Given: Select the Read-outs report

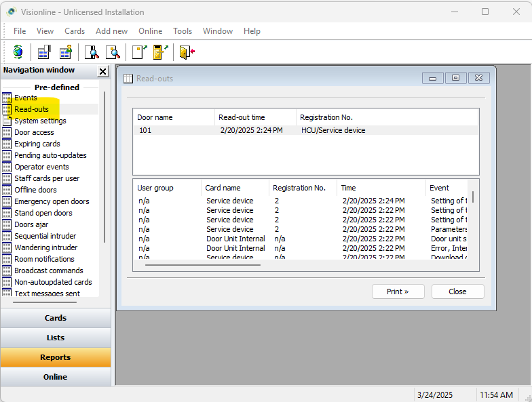Looking at the screenshot, I should [x=31, y=109].
